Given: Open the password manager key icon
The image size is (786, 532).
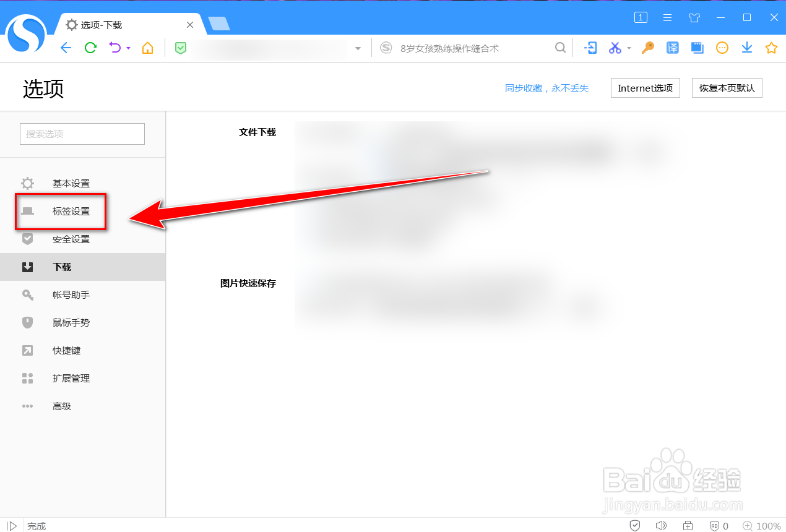Looking at the screenshot, I should click(647, 48).
